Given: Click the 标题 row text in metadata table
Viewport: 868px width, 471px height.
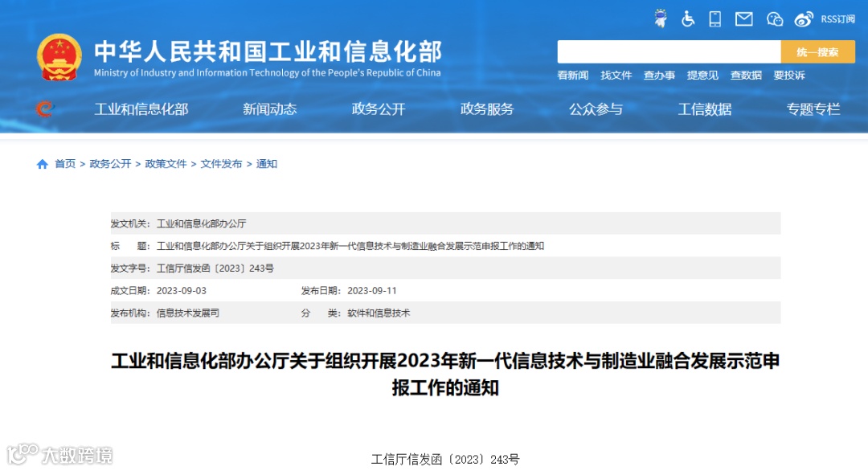Looking at the screenshot, I should pos(350,246).
